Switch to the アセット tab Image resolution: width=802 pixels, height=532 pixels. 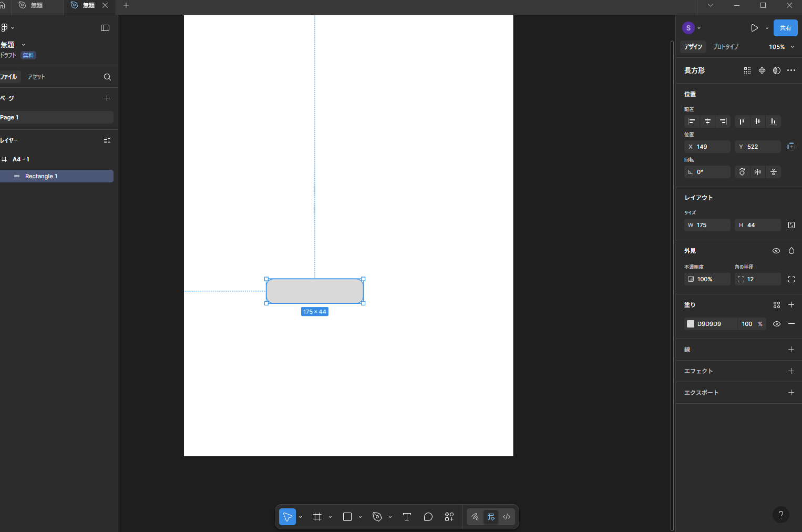coord(36,77)
